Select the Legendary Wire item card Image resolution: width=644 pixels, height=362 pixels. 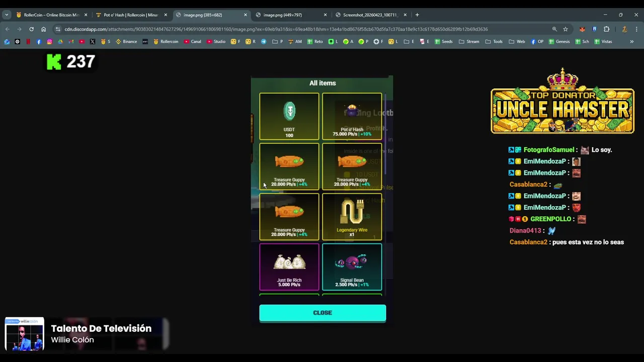click(352, 217)
